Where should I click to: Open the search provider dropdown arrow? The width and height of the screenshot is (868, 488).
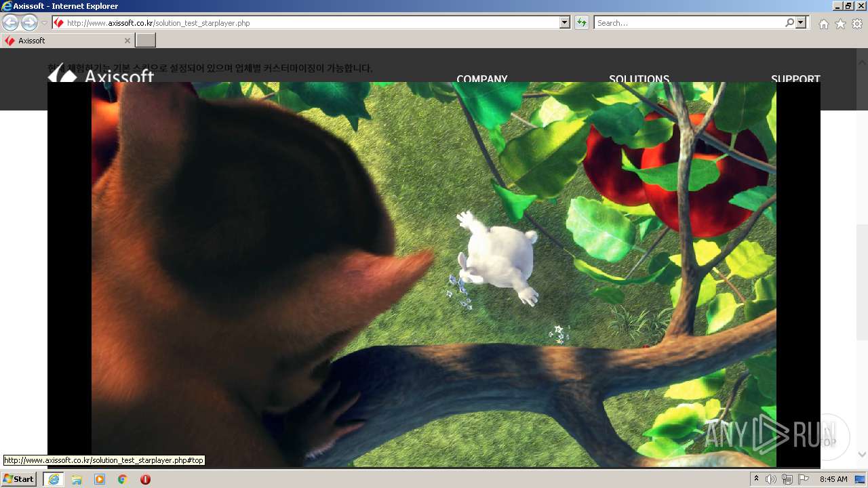[802, 23]
